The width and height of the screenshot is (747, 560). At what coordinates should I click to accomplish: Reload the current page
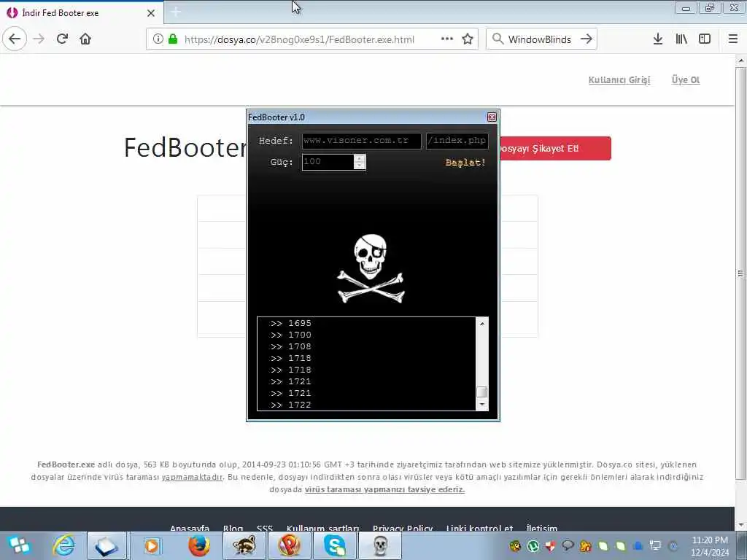pyautogui.click(x=62, y=39)
